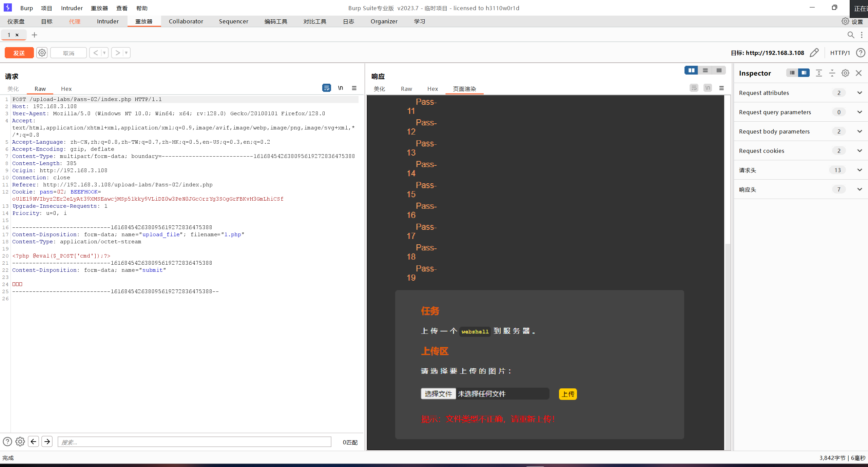
Task: Open the request pane hamburger menu icon
Action: pos(354,88)
